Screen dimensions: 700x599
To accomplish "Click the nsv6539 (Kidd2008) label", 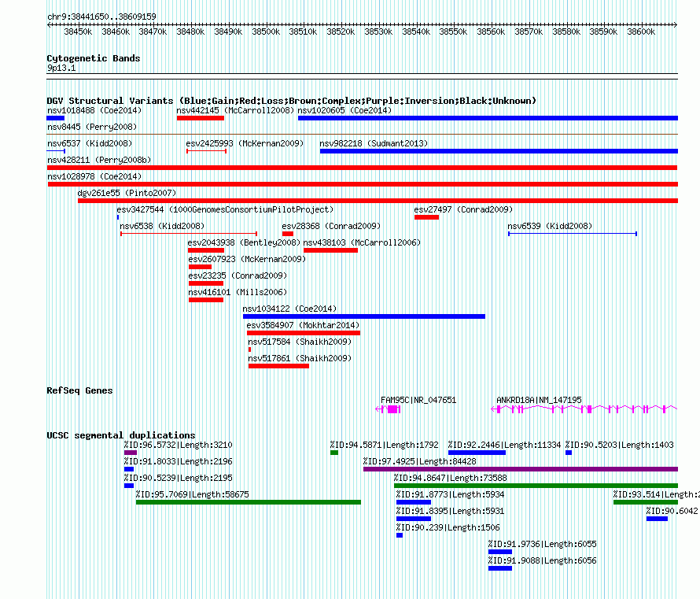I will 550,226.
